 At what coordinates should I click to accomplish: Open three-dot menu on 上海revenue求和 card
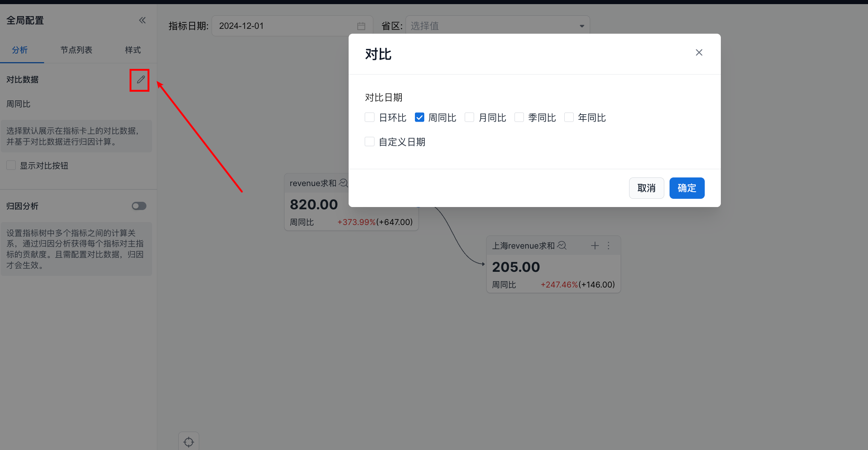point(608,246)
